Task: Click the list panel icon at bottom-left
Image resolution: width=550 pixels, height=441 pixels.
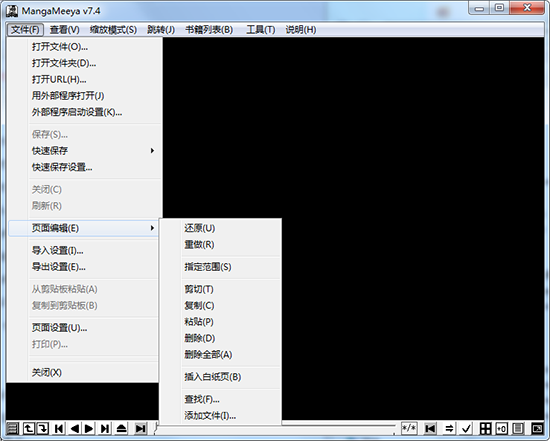Action: click(13, 428)
